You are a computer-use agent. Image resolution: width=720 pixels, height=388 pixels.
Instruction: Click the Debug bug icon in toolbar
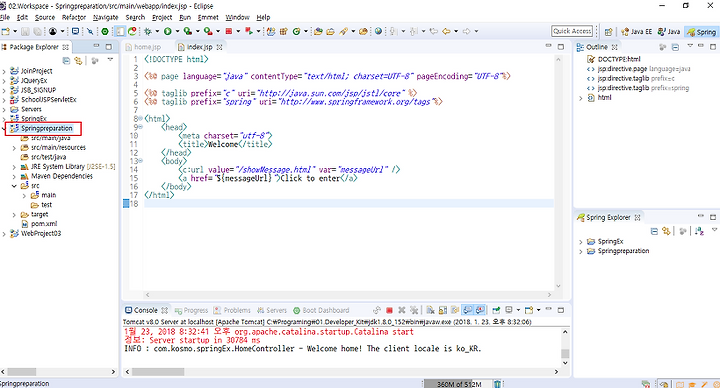(x=147, y=31)
